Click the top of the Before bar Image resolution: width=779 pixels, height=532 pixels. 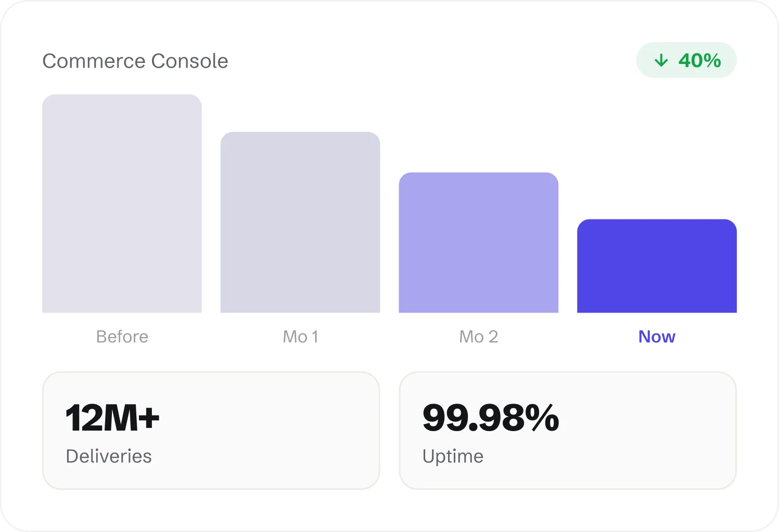(x=122, y=97)
